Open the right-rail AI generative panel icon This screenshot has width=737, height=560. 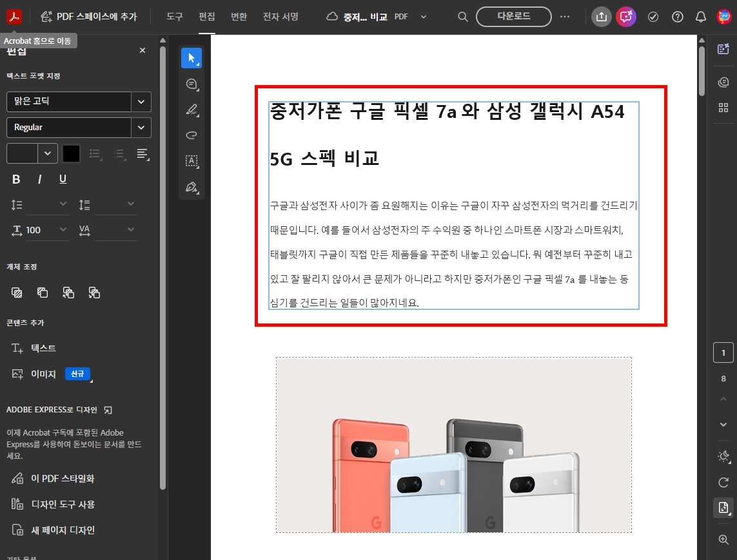tap(723, 48)
